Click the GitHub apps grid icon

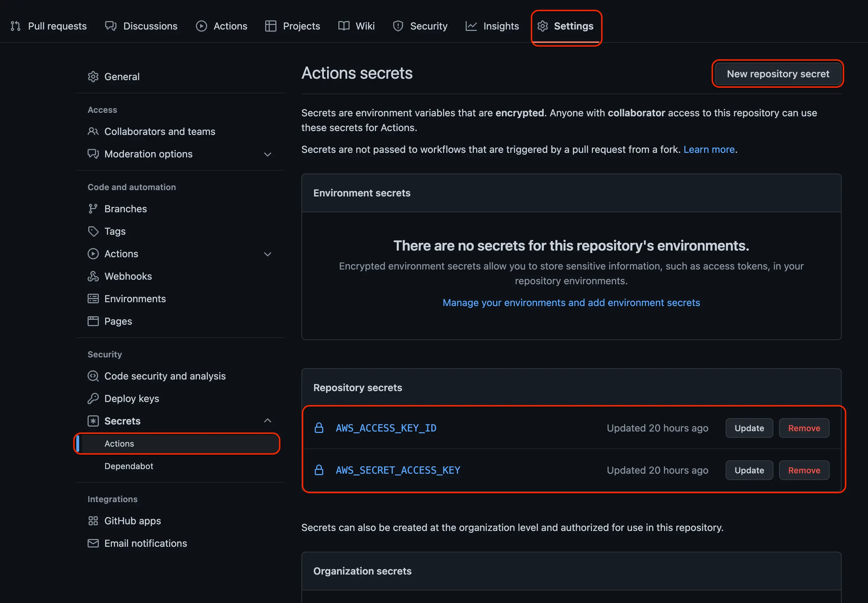93,521
